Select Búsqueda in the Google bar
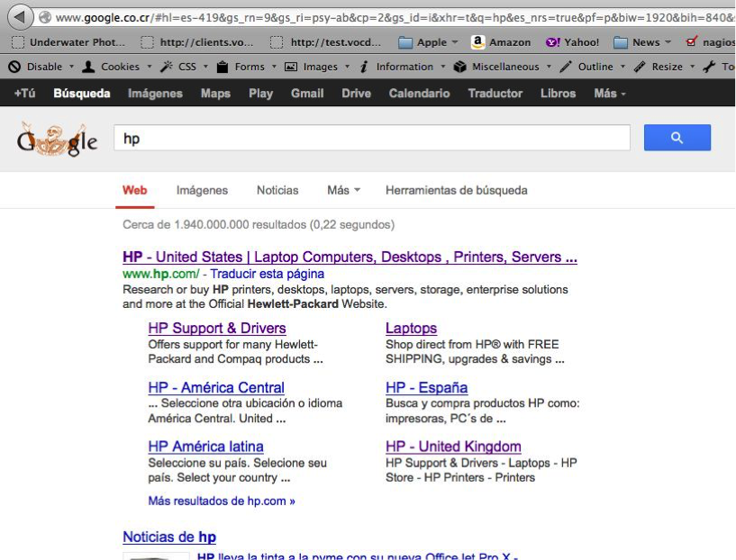Screen dimensions: 736x560 pyautogui.click(x=82, y=94)
